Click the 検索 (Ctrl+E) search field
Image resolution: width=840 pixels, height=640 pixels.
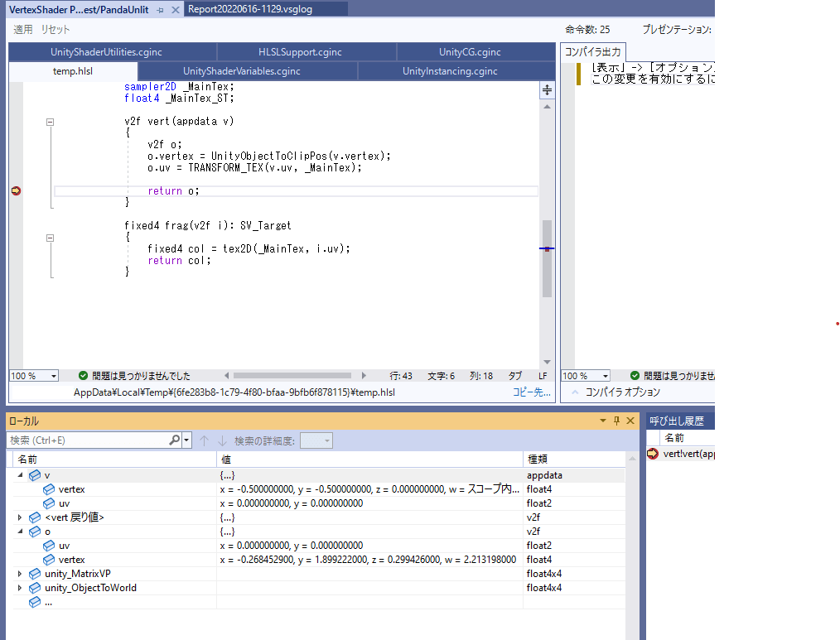point(88,440)
